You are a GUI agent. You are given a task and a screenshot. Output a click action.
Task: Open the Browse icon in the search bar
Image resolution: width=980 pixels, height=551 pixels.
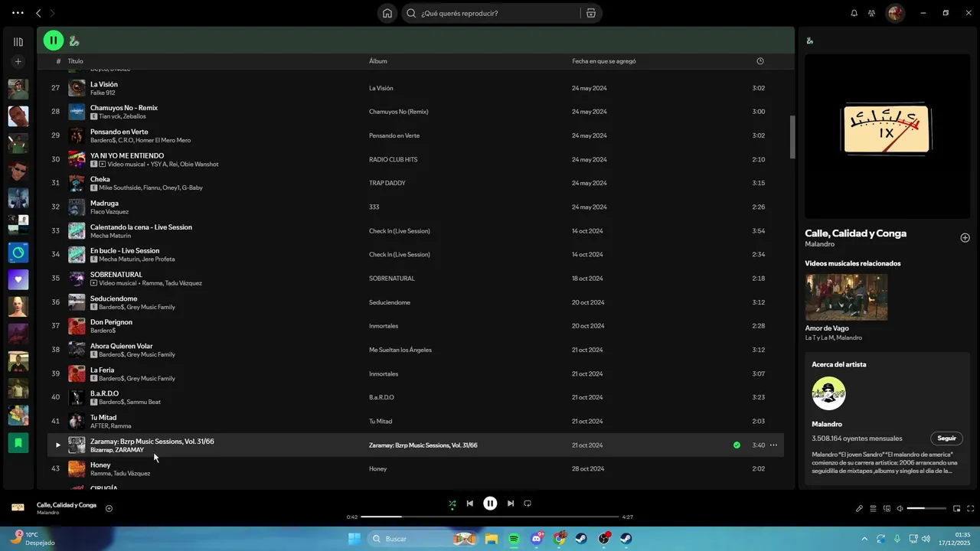[591, 13]
